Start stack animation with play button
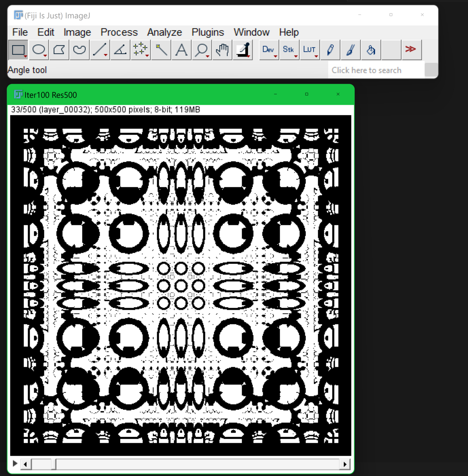 point(15,464)
